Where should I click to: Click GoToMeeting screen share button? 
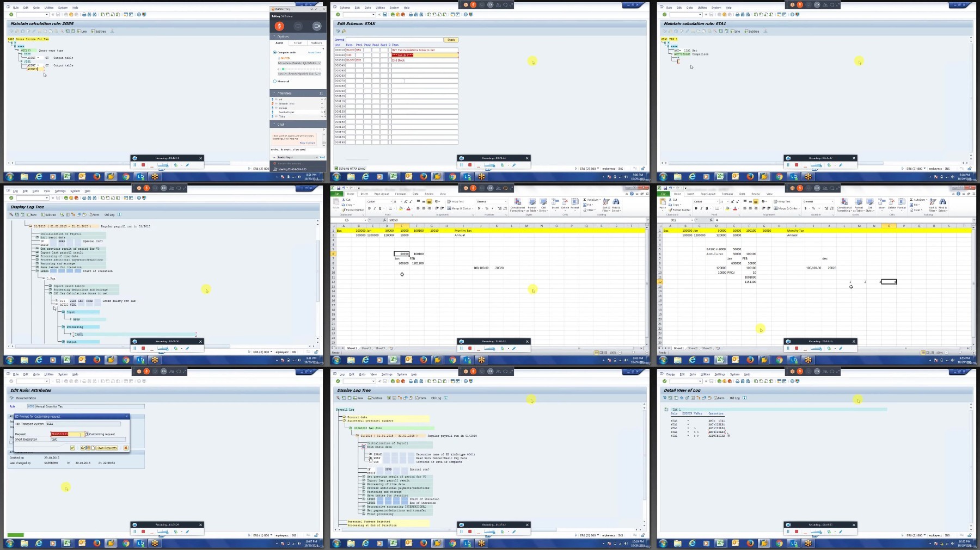(x=298, y=26)
